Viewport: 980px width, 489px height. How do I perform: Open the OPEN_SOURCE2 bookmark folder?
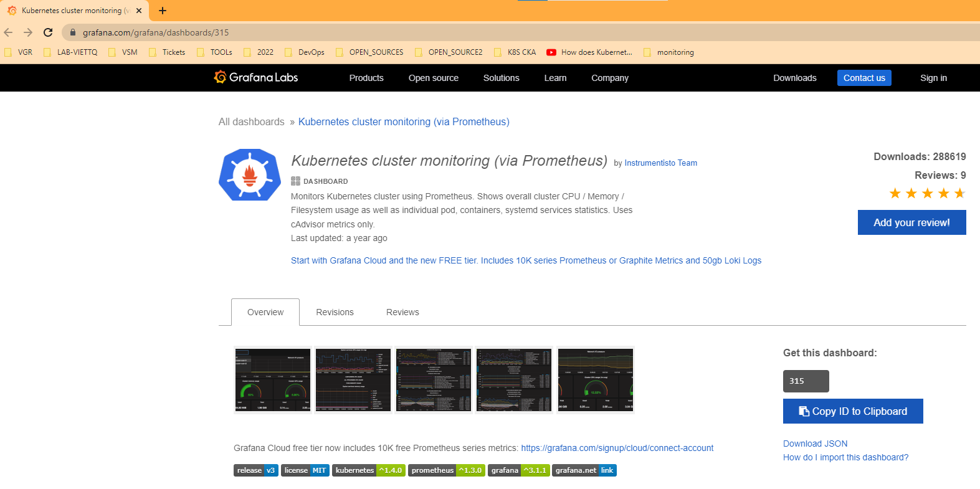(449, 52)
